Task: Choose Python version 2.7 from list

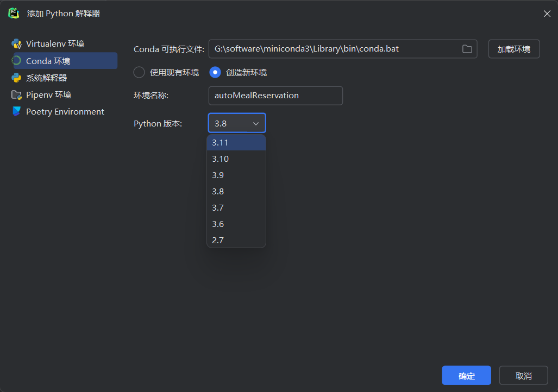Action: (x=236, y=241)
